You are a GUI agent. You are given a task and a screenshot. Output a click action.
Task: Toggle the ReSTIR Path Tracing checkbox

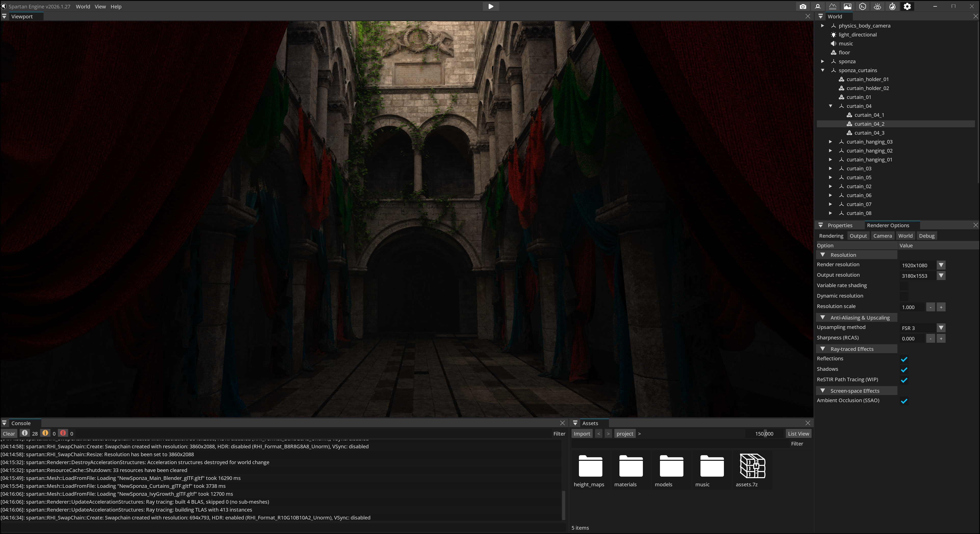coord(904,380)
